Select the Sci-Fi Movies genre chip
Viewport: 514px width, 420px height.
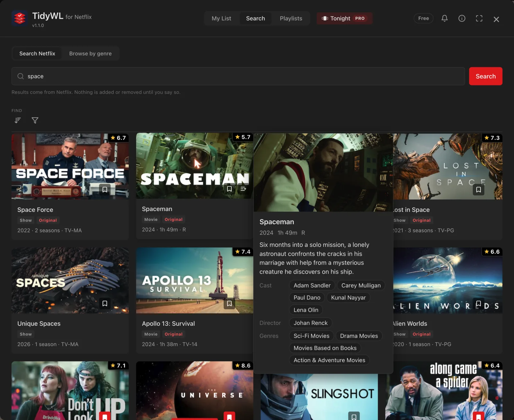(x=311, y=336)
